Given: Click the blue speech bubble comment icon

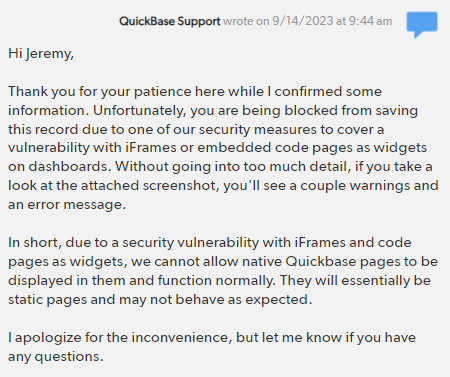Looking at the screenshot, I should (422, 24).
